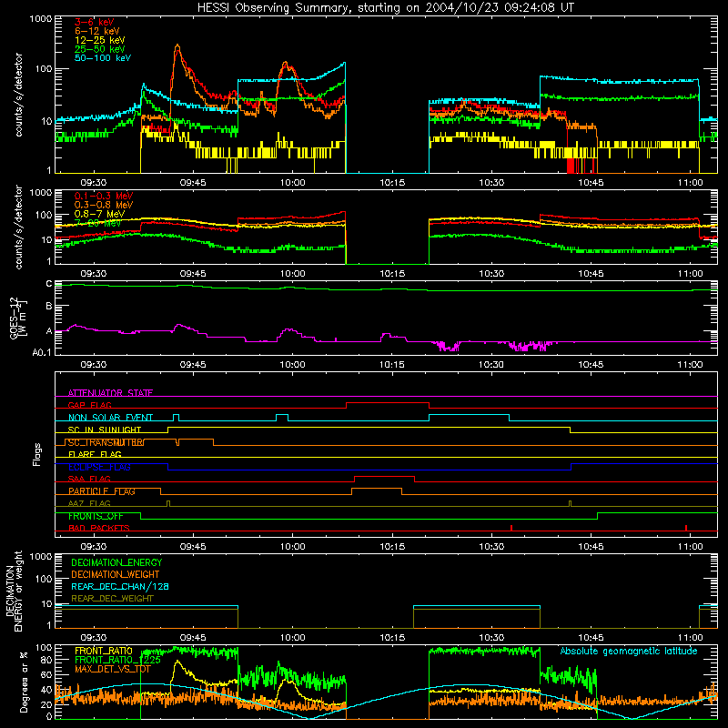Viewport: 728px width, 728px height.
Task: Click the NON_SOLAR_EVENT flag label
Action: (x=110, y=418)
